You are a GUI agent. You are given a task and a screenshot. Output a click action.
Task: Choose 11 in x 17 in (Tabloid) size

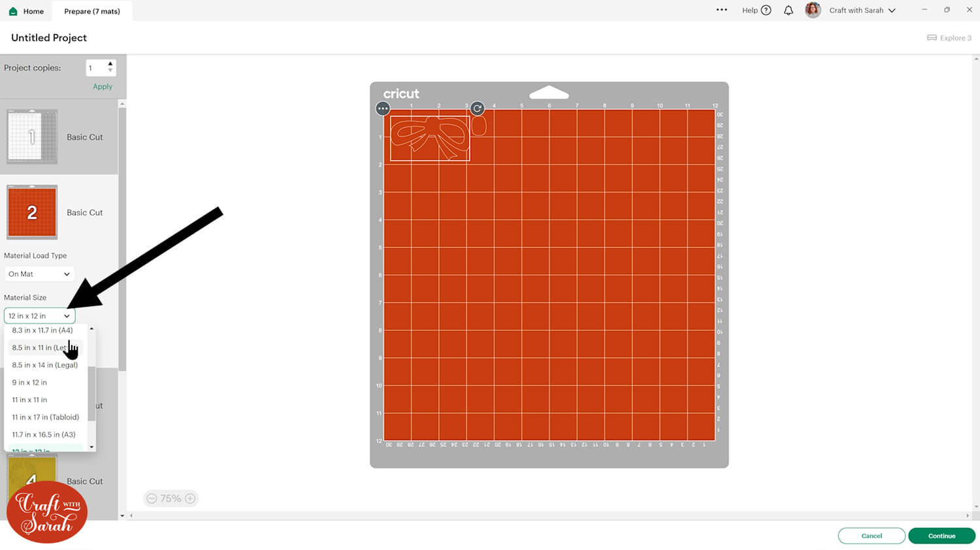click(46, 417)
